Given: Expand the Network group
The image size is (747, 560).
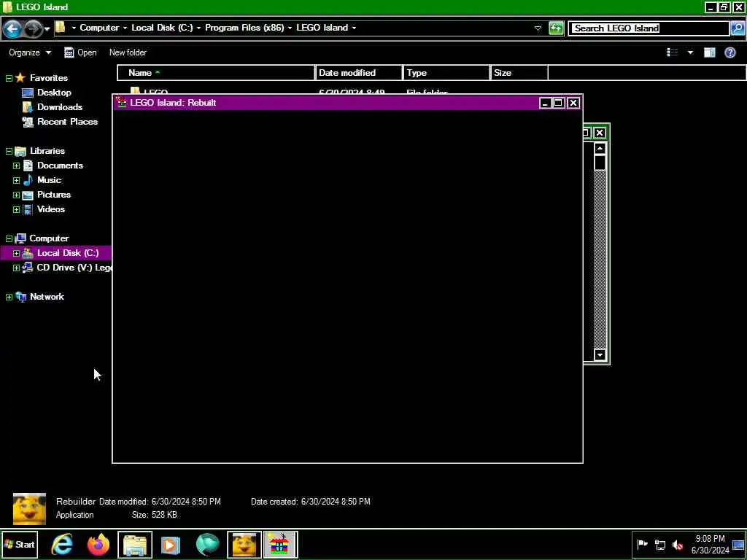Looking at the screenshot, I should (x=9, y=297).
